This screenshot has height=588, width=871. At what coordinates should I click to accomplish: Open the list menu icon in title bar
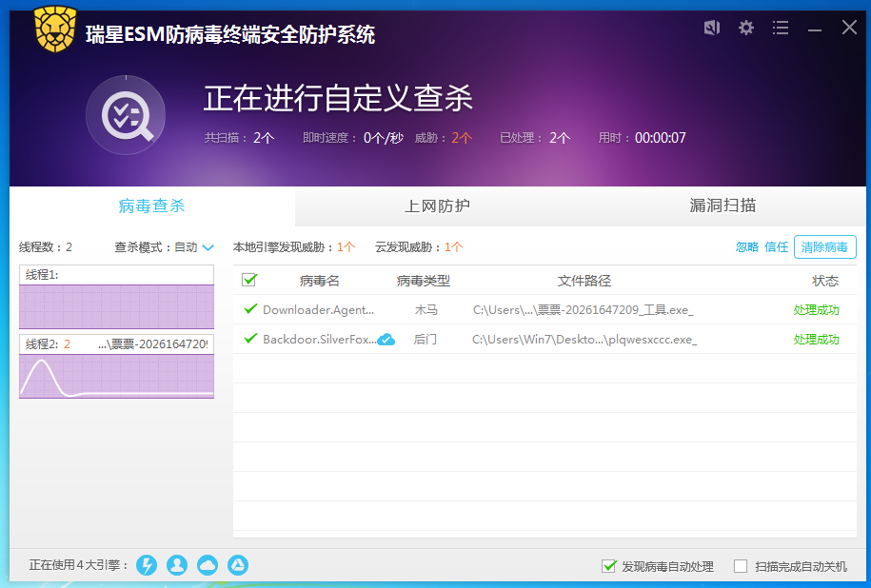point(781,28)
